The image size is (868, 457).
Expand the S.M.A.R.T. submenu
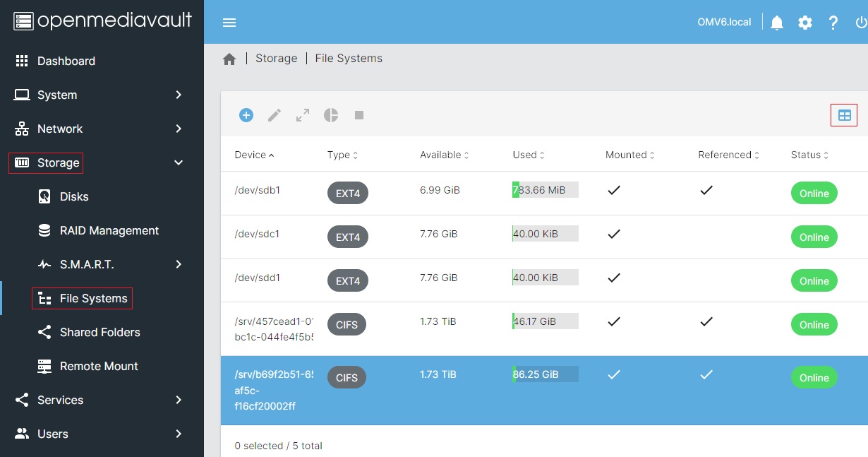tap(179, 264)
